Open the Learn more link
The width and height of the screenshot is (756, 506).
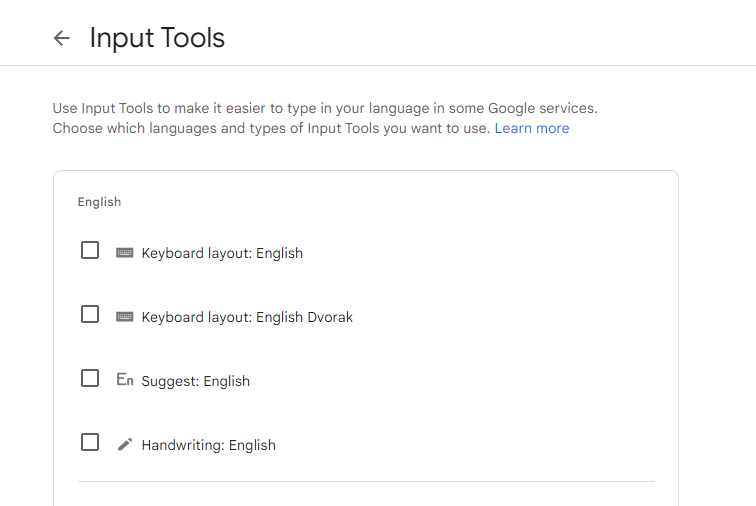(532, 128)
